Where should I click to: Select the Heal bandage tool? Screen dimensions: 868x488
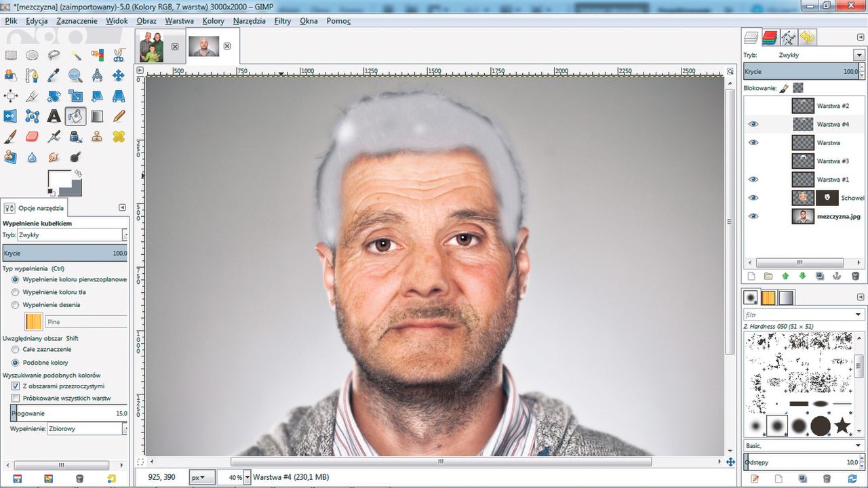click(x=119, y=137)
